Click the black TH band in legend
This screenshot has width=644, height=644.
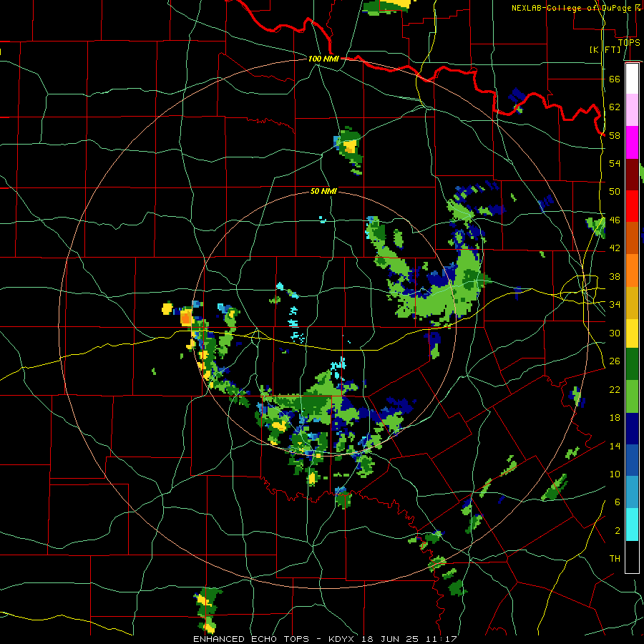point(632,557)
